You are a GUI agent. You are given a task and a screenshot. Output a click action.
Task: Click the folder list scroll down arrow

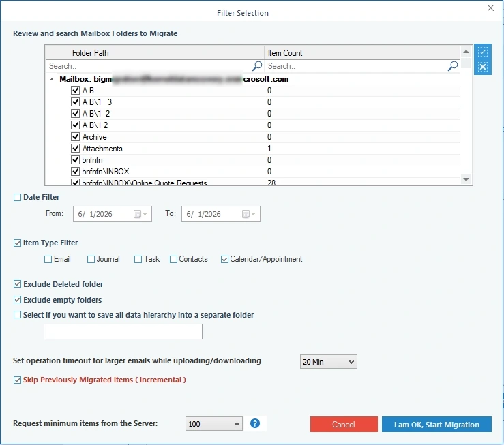pyautogui.click(x=466, y=179)
